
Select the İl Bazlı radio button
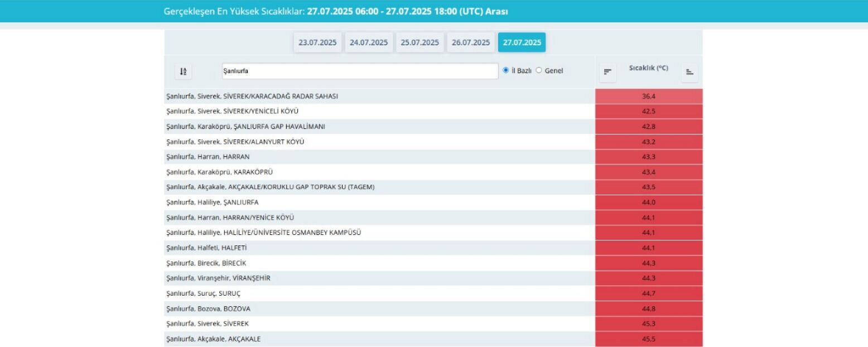click(x=506, y=70)
